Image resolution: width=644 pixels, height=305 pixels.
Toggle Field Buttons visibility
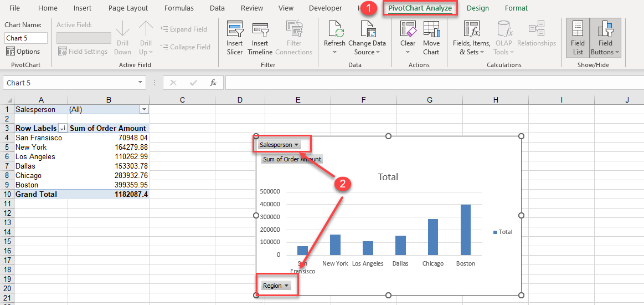pyautogui.click(x=605, y=38)
